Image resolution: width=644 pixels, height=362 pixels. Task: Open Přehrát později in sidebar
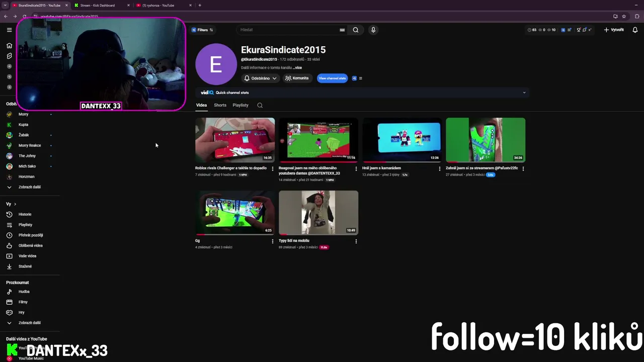[x=30, y=235]
